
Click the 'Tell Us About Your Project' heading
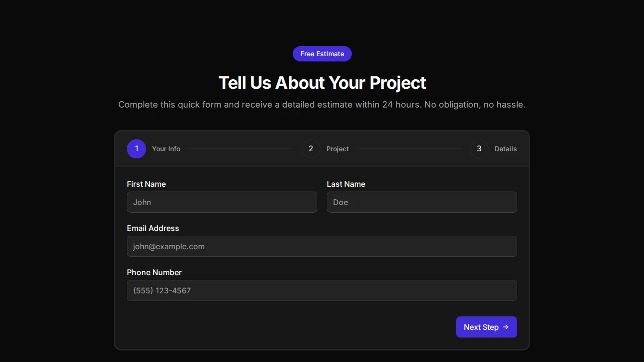[322, 83]
